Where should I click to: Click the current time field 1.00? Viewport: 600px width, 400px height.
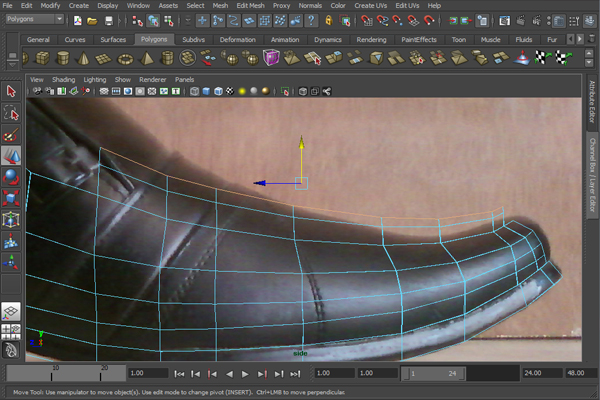[x=148, y=373]
